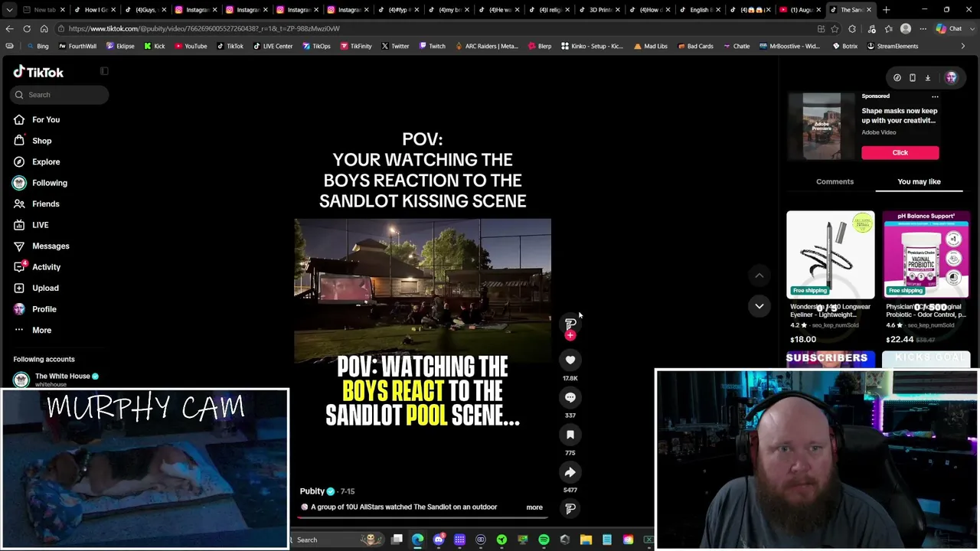Expand the video caption with more
The image size is (980, 551).
pyautogui.click(x=534, y=507)
